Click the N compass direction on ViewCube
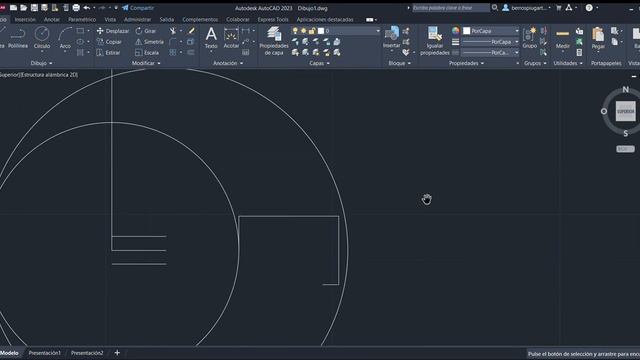The width and height of the screenshot is (640, 360). [x=625, y=89]
